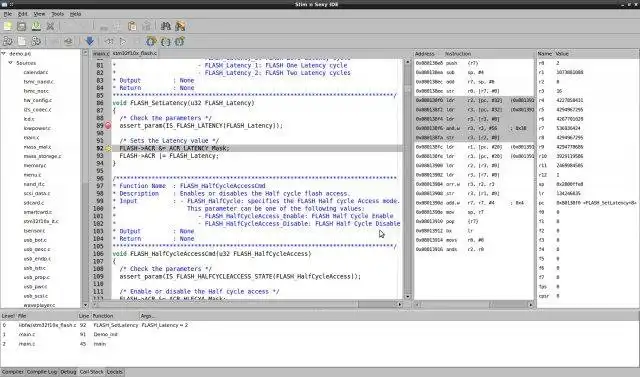Click scroll-down arrow of file tree scrollbar

pyautogui.click(x=85, y=305)
